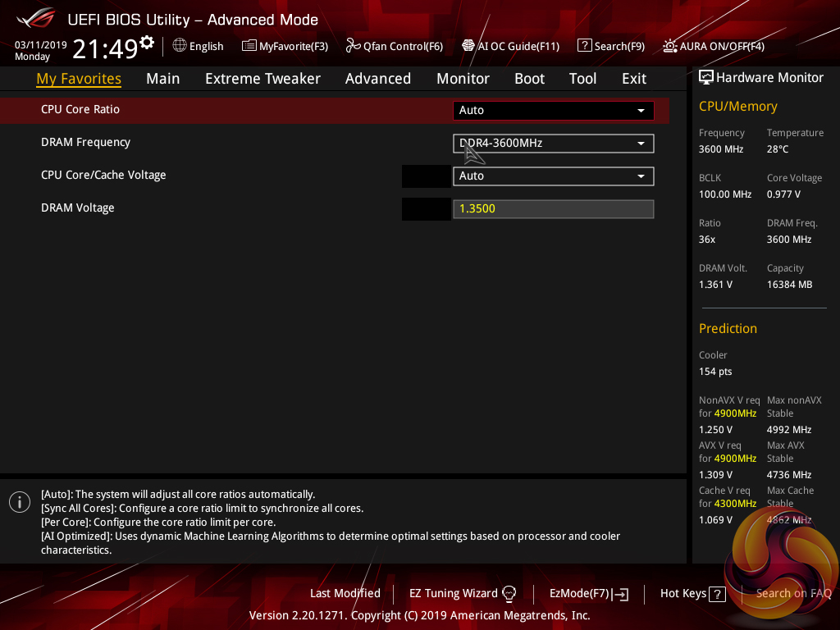Click the Ratio 36x value
This screenshot has height=630, width=840.
click(x=706, y=240)
